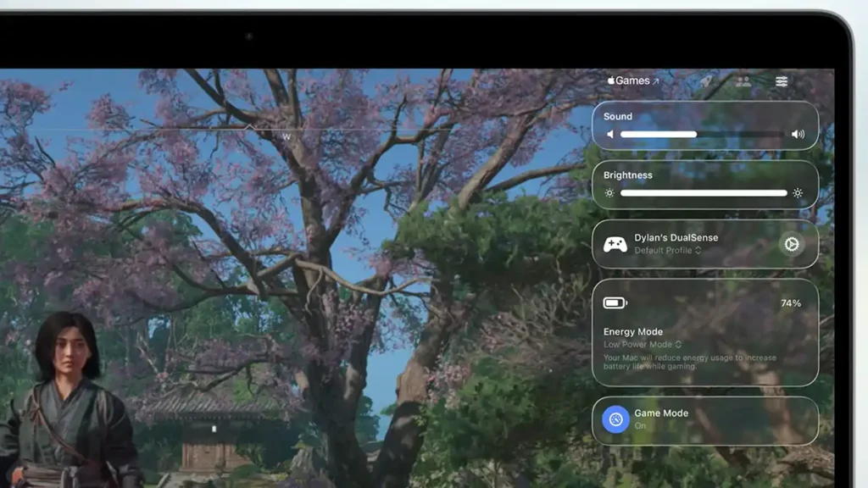Click the rocket launch icon in overlay header
Screen dimensions: 868x488
tap(705, 81)
